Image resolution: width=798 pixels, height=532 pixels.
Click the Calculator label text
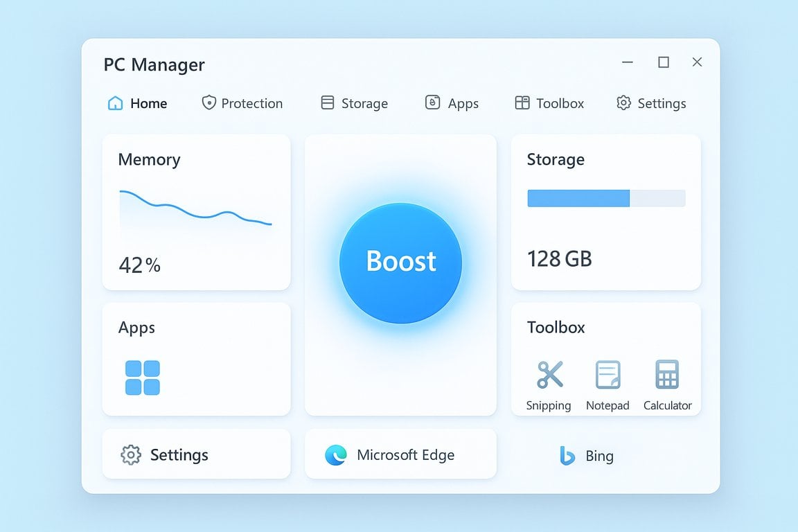click(x=668, y=405)
